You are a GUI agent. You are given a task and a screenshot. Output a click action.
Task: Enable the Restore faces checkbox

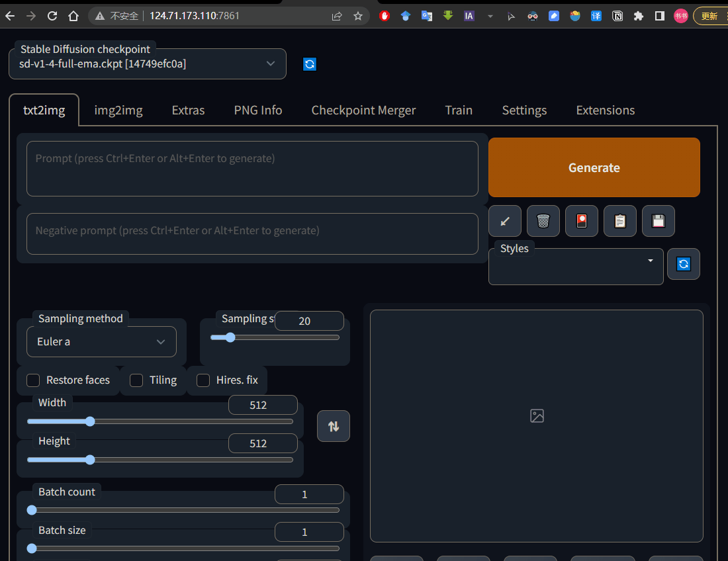pyautogui.click(x=33, y=380)
